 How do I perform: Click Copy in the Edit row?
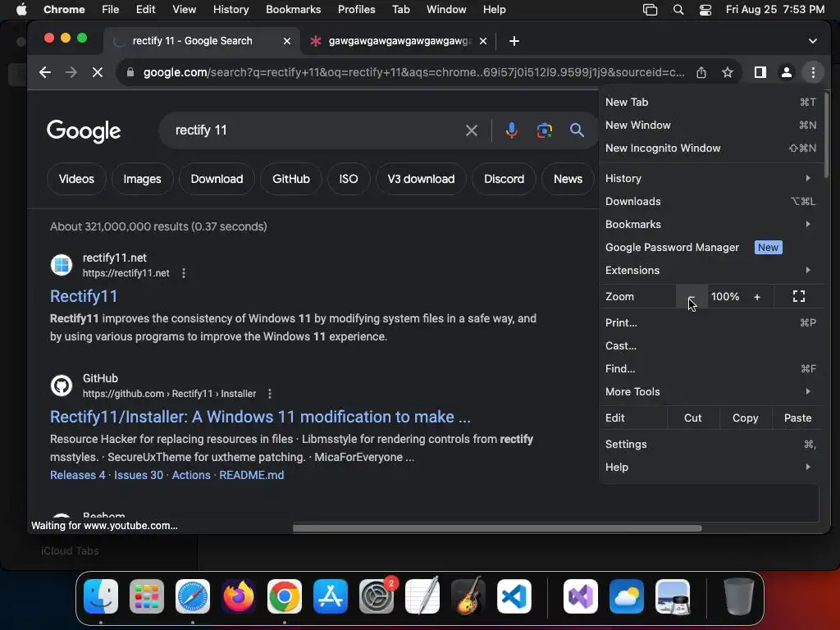(745, 418)
